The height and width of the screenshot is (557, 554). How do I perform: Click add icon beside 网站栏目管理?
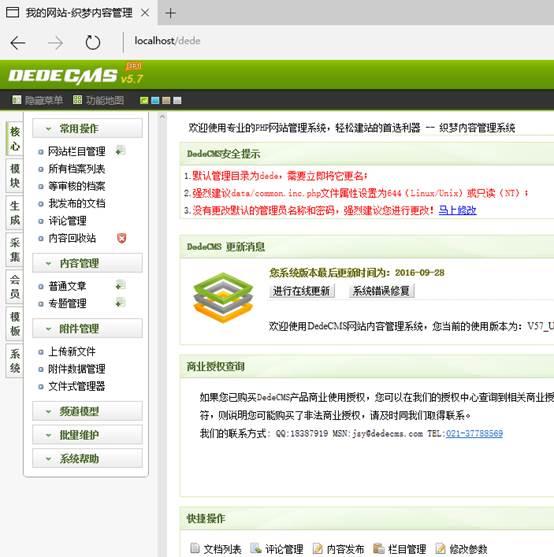point(120,151)
